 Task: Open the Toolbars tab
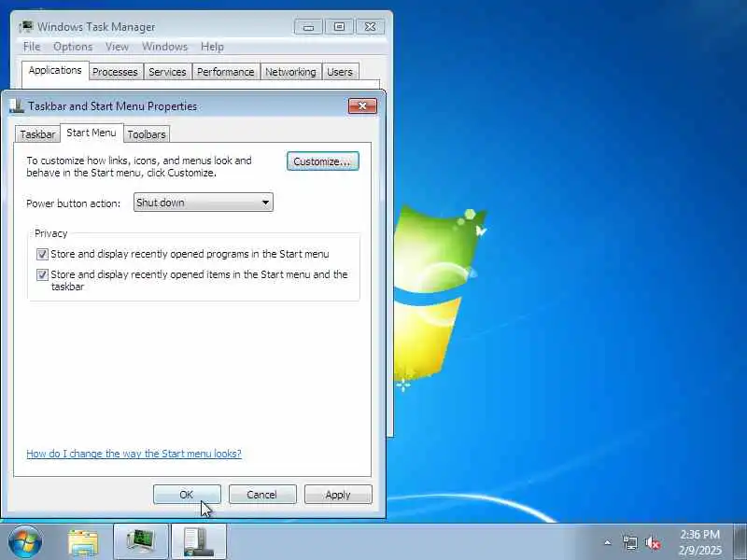pyautogui.click(x=147, y=134)
